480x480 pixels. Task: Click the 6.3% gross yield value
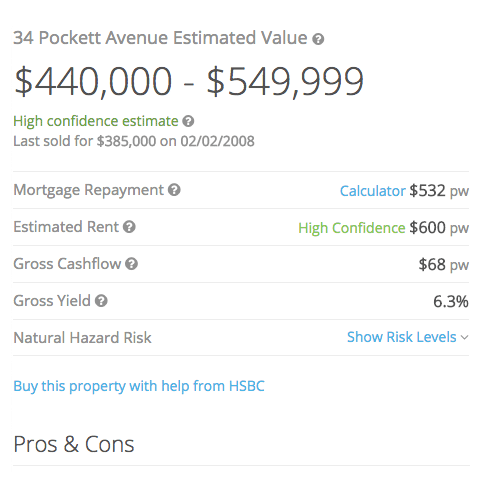(451, 302)
